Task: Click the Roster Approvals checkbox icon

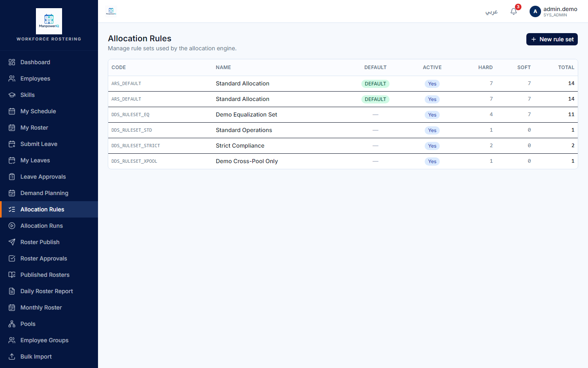Action: (12, 258)
